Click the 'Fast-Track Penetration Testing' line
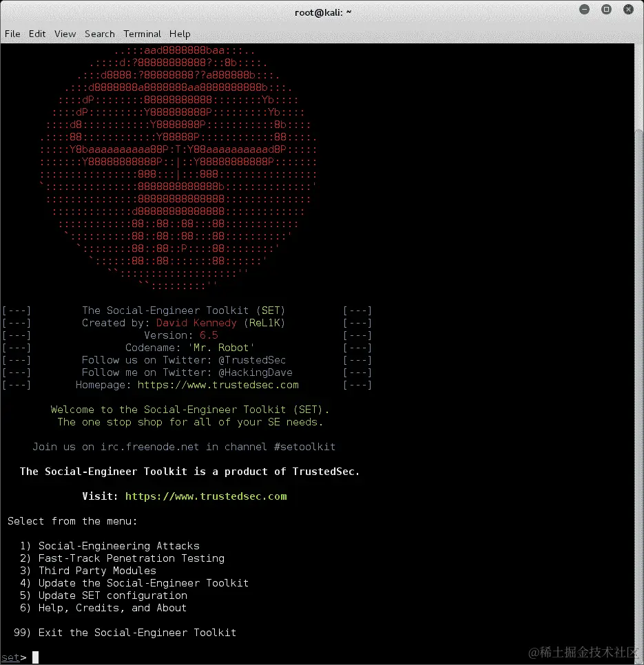644x665 pixels. [x=122, y=558]
